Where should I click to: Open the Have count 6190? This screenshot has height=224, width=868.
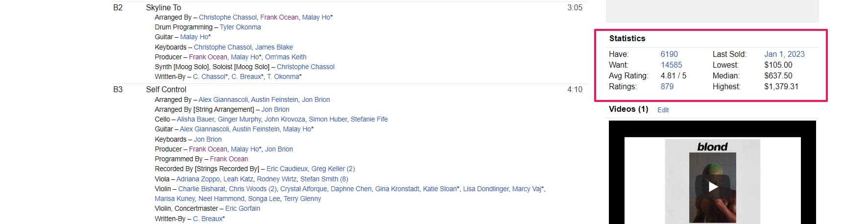(669, 54)
